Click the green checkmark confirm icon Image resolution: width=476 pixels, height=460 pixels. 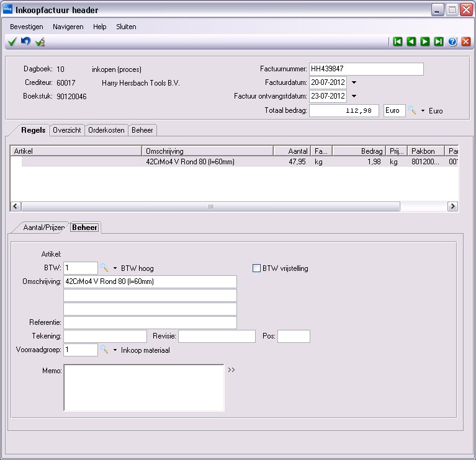coord(12,42)
